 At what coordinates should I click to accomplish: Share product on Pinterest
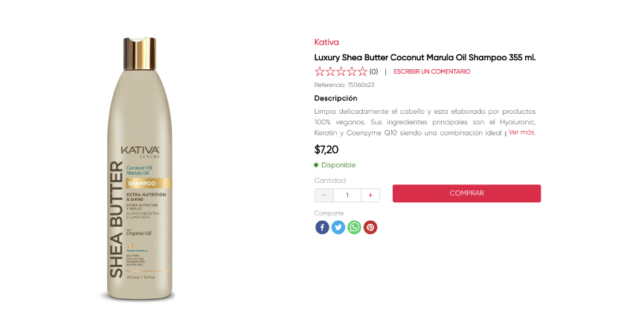click(370, 228)
